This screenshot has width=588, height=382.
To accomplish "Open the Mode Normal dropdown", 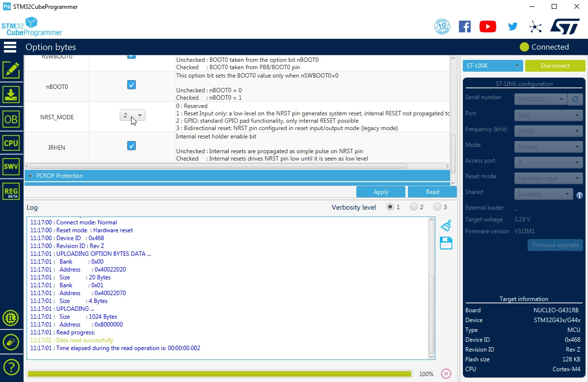I will [548, 147].
